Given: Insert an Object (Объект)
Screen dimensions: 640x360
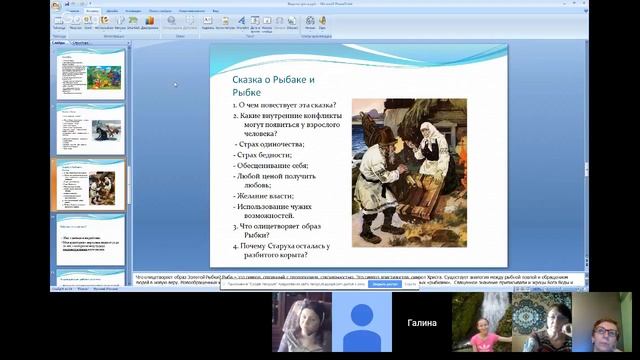Looking at the screenshot, I should 292,22.
